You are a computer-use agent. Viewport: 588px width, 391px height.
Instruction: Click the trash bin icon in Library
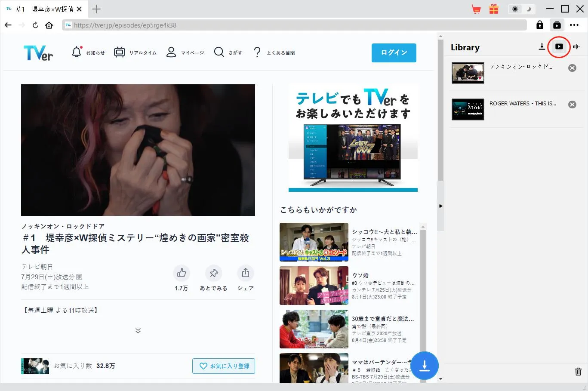coord(578,371)
